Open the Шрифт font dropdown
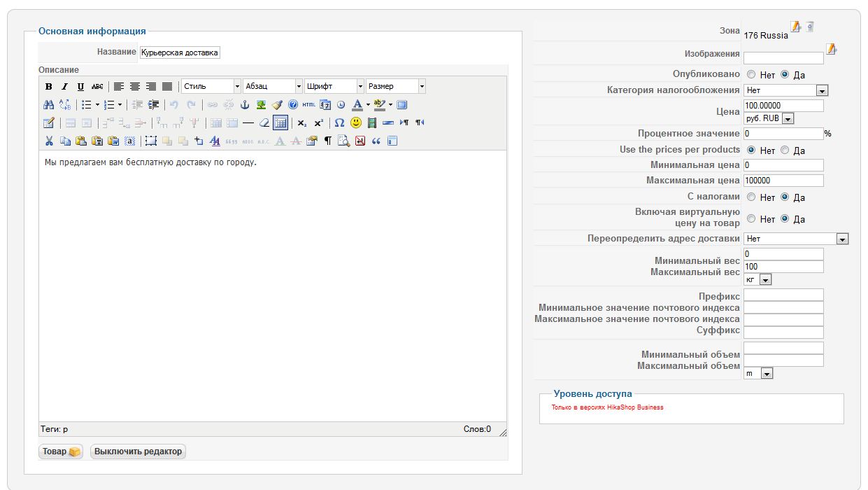This screenshot has height=490, width=868. coord(334,86)
